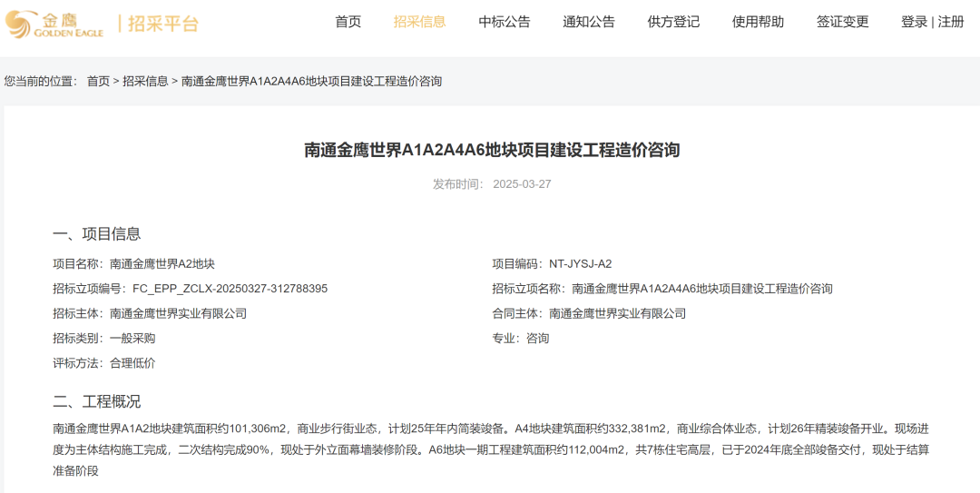Click 首页 in the breadcrumb
Viewport: 980px width, 493px height.
98,82
